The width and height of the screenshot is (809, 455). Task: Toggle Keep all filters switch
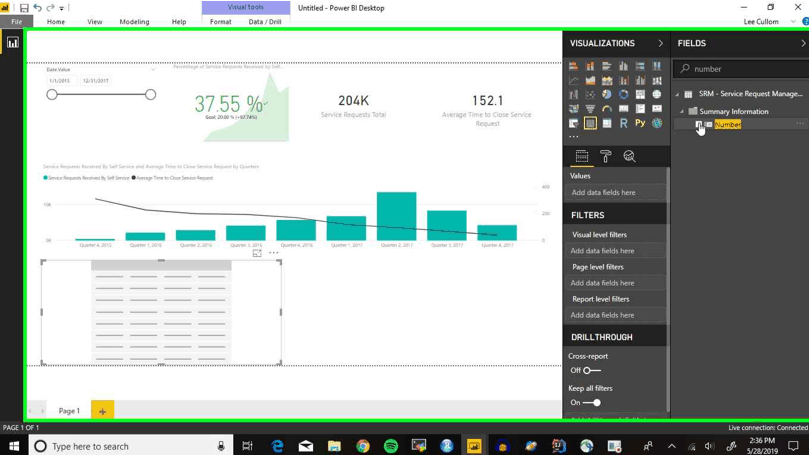tap(592, 402)
